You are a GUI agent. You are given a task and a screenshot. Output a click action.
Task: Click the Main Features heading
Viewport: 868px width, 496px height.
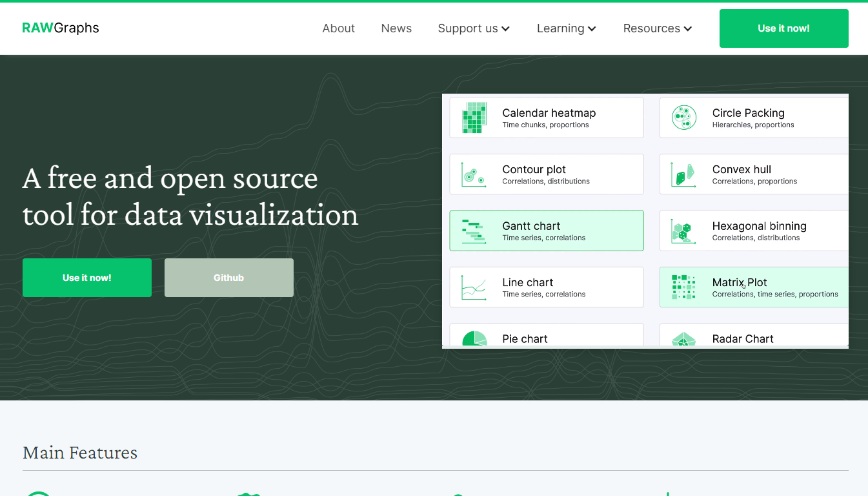pos(80,453)
